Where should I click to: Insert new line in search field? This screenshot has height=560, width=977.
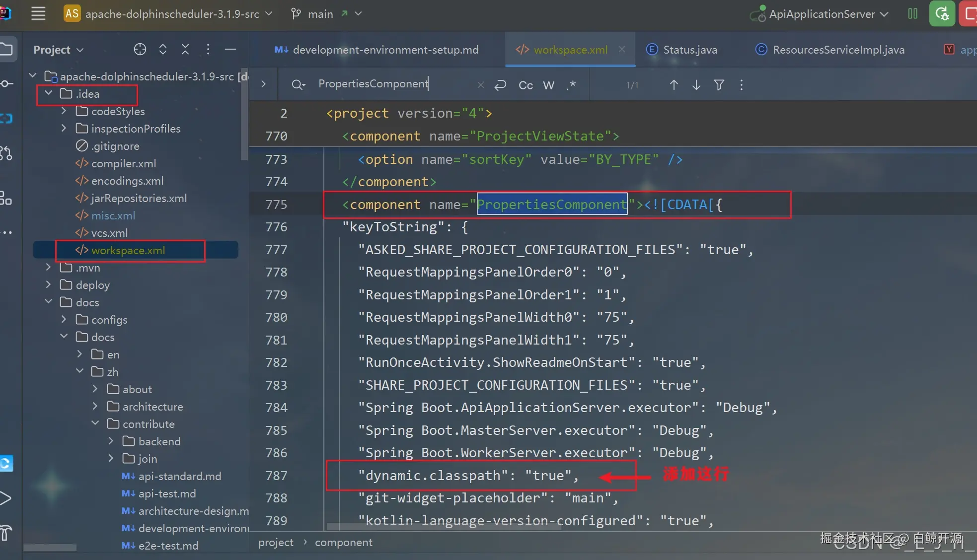point(500,85)
